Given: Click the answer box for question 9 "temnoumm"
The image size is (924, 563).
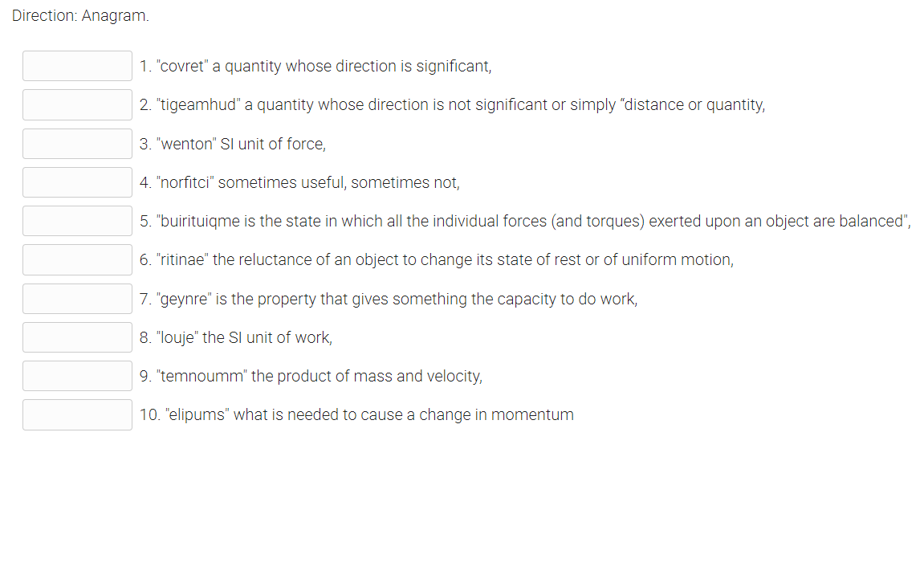Looking at the screenshot, I should coord(77,375).
